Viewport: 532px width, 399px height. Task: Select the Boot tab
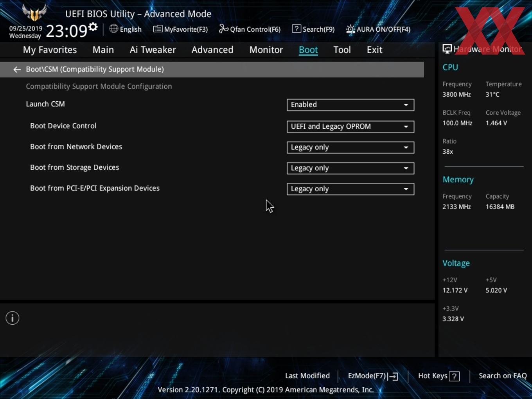pos(308,50)
